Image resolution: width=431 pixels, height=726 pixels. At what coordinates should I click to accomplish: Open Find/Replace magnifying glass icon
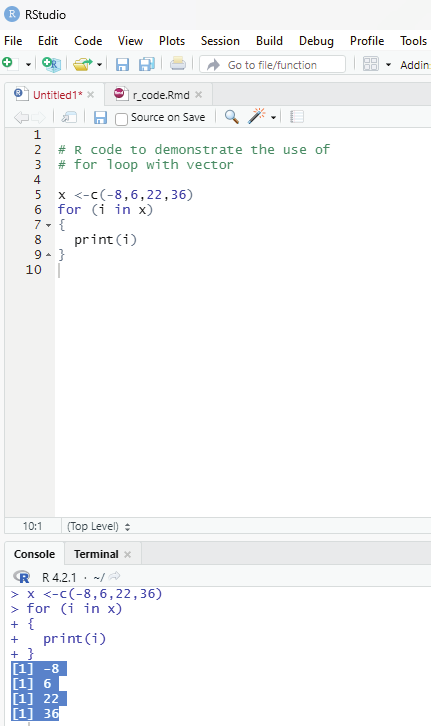tap(231, 117)
